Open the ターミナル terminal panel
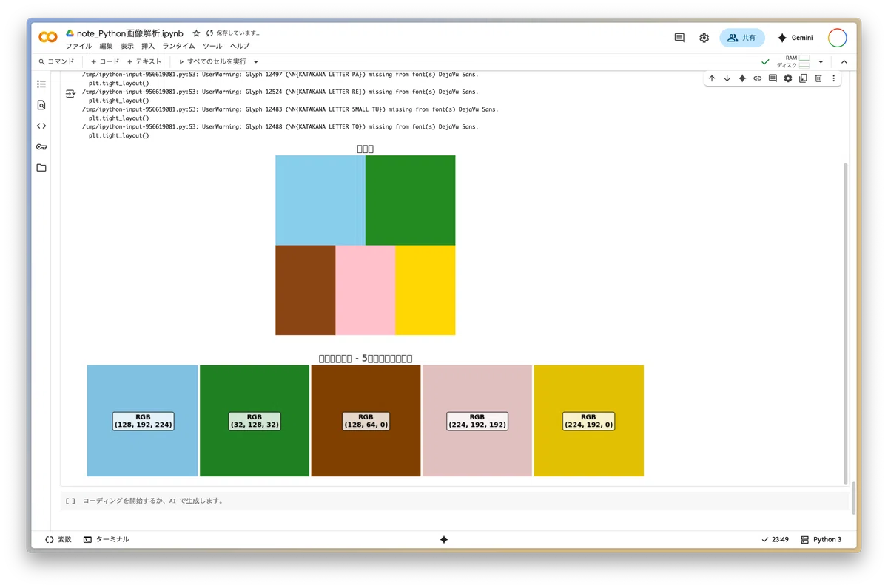 click(106, 540)
